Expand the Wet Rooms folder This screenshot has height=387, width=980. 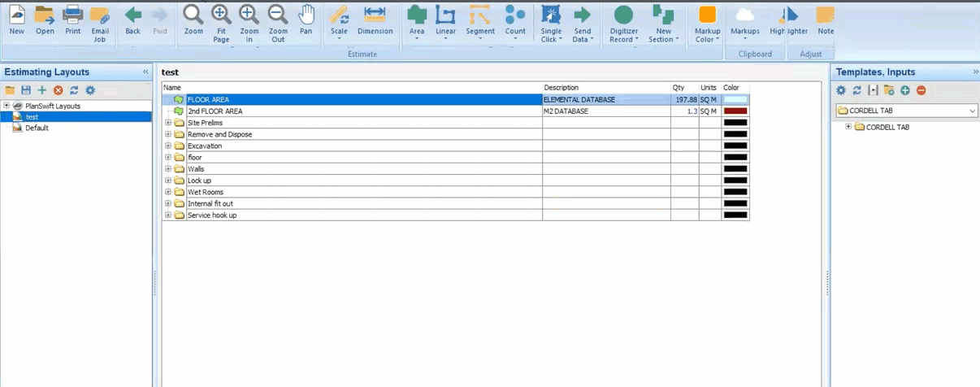[168, 192]
